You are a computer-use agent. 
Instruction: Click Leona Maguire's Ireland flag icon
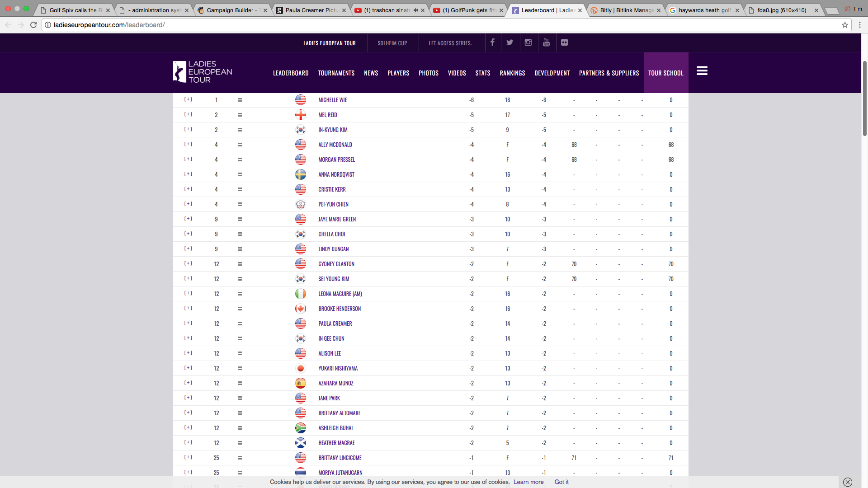coord(301,294)
